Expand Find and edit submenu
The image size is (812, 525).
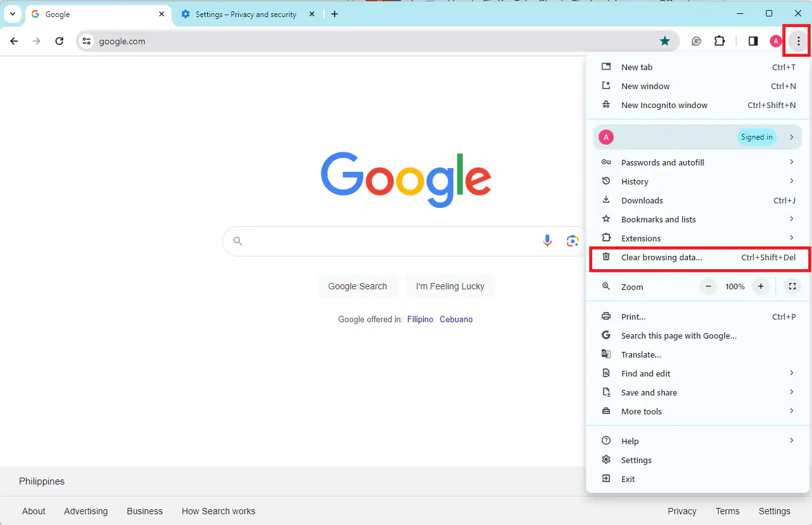pos(698,373)
